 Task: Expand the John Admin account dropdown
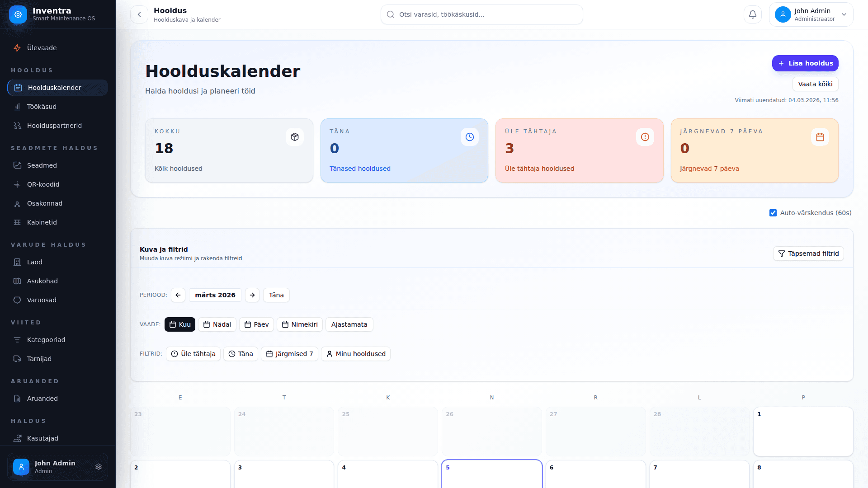click(x=844, y=14)
